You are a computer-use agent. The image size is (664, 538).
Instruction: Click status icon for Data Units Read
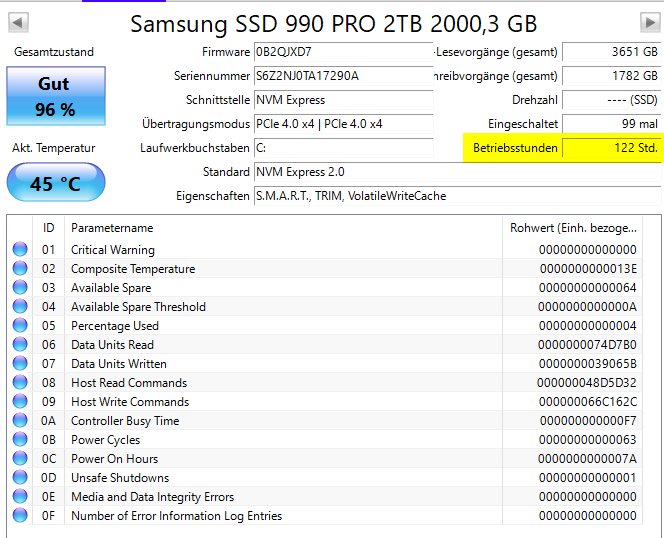[20, 345]
